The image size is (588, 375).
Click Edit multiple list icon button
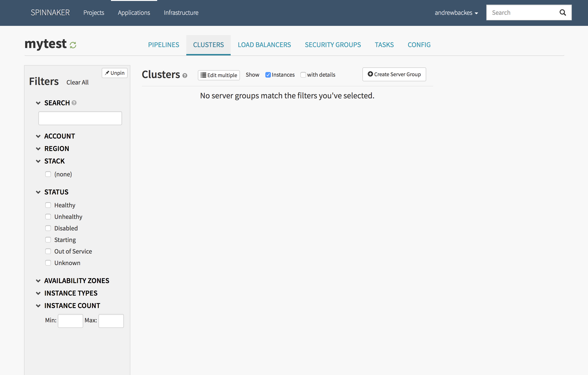coord(219,75)
